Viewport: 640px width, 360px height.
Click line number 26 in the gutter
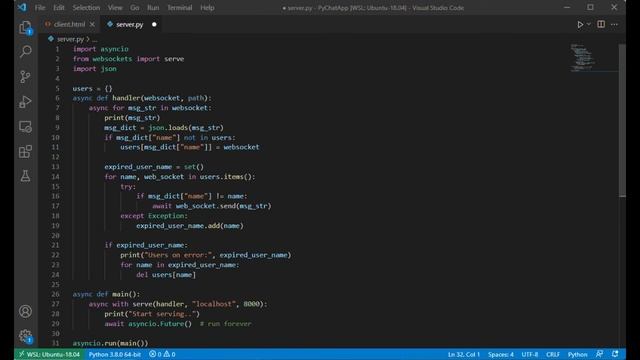pyautogui.click(x=56, y=294)
